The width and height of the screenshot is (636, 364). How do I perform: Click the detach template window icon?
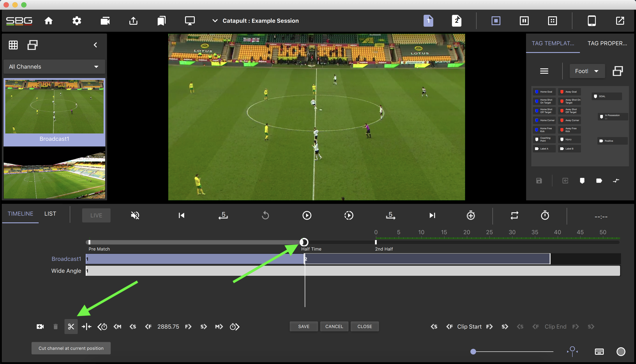618,71
